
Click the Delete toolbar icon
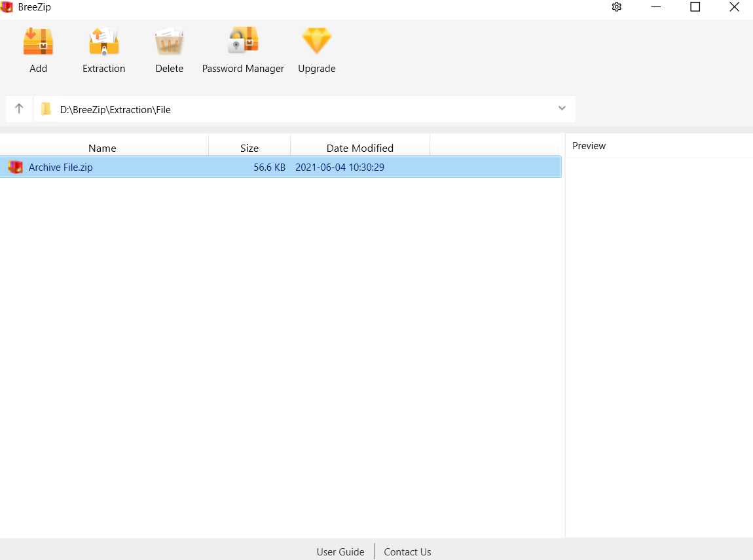click(x=169, y=41)
